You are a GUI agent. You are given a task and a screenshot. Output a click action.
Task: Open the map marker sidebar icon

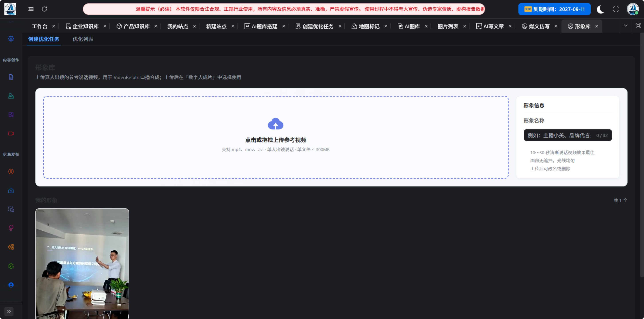[11, 191]
